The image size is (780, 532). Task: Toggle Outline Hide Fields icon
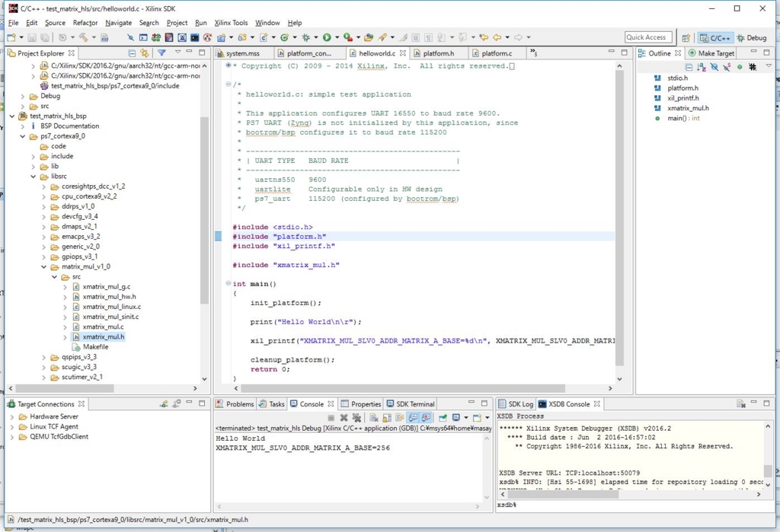[x=714, y=67]
